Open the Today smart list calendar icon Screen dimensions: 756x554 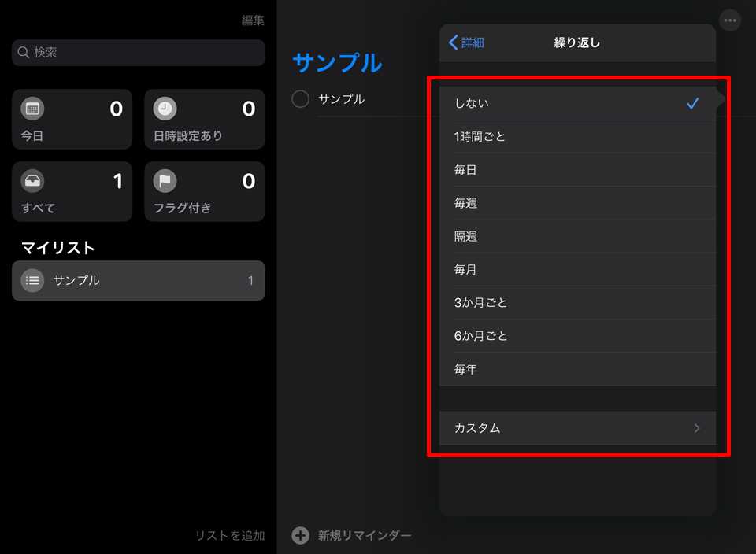point(32,109)
